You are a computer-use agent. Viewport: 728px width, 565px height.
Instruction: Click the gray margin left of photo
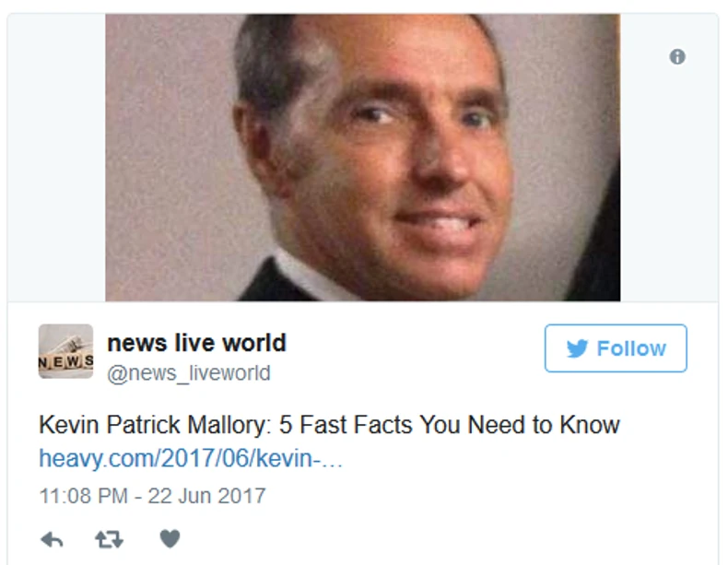pyautogui.click(x=56, y=158)
